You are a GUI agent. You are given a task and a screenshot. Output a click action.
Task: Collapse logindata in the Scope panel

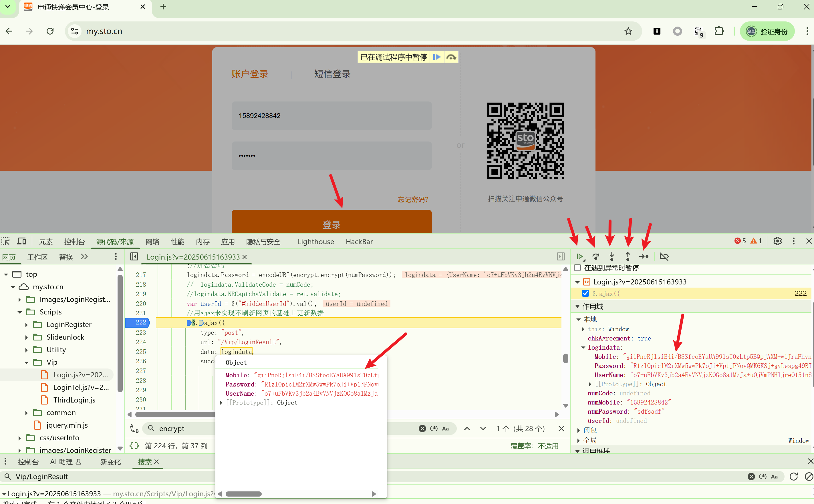click(x=583, y=347)
